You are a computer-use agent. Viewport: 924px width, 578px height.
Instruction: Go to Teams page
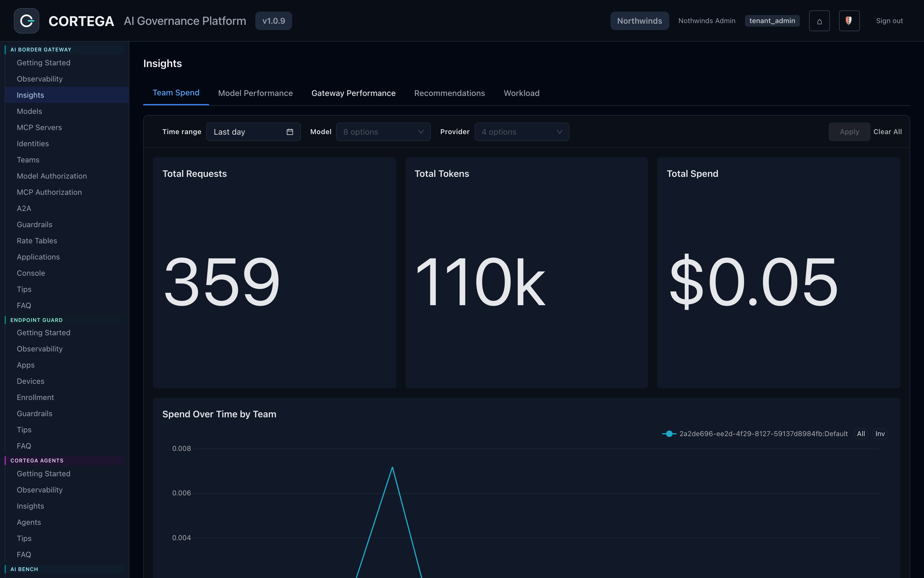(67, 160)
